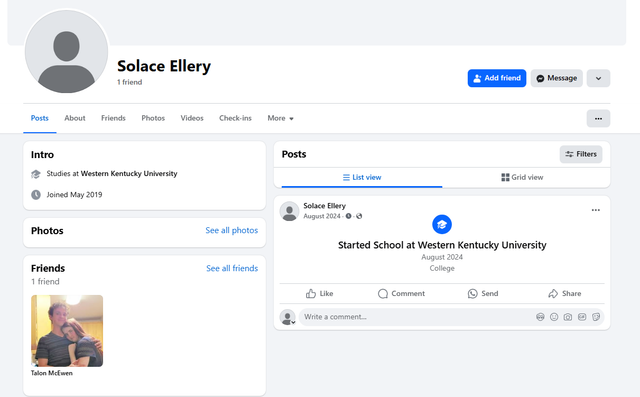Click the Add friend button

click(497, 78)
